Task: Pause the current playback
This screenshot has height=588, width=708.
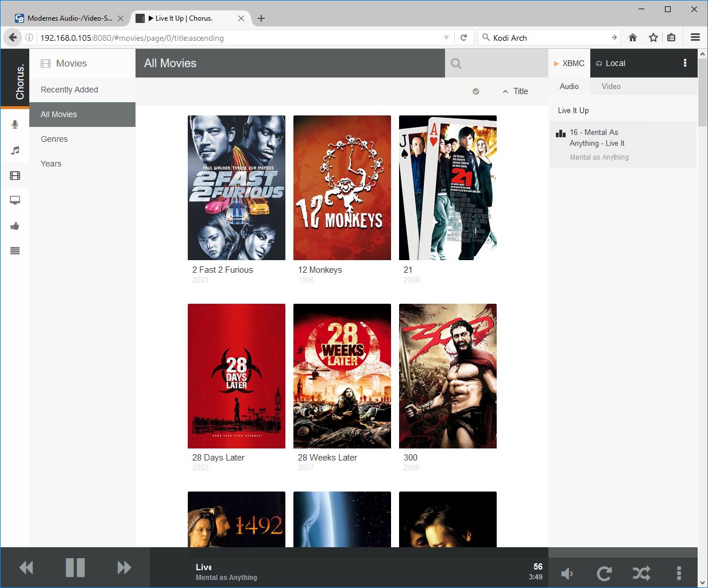Action: [x=75, y=568]
